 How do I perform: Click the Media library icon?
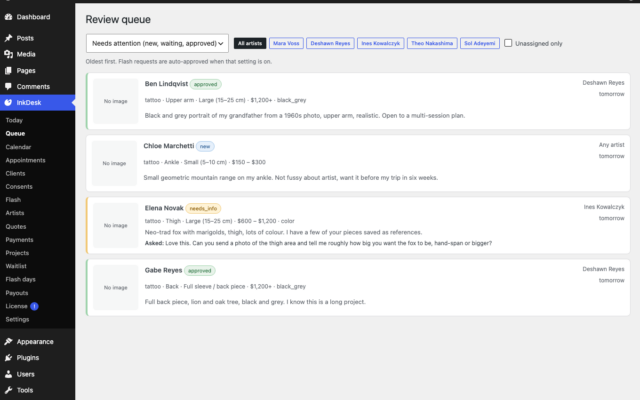[8, 54]
